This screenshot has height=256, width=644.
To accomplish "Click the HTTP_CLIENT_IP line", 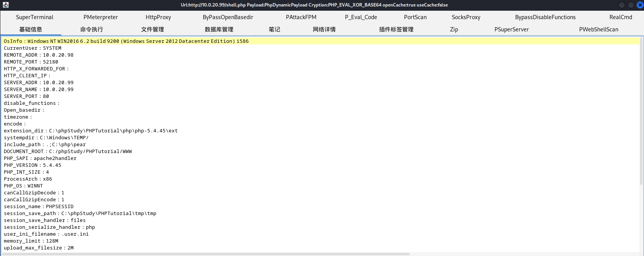I will [27, 75].
